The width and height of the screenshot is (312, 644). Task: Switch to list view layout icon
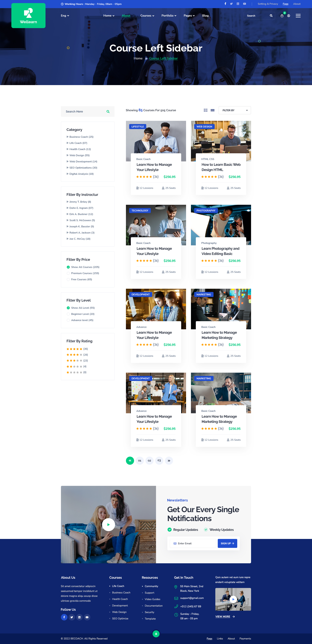coord(206,110)
